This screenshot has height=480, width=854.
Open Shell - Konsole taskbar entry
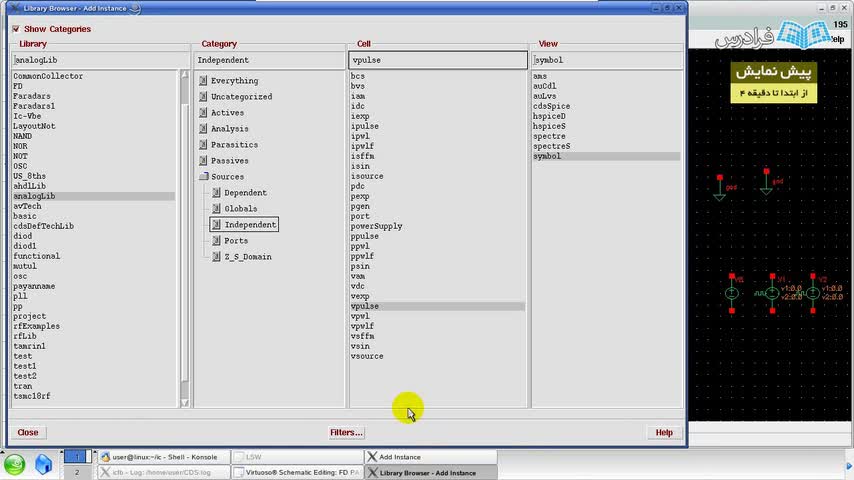[163, 457]
